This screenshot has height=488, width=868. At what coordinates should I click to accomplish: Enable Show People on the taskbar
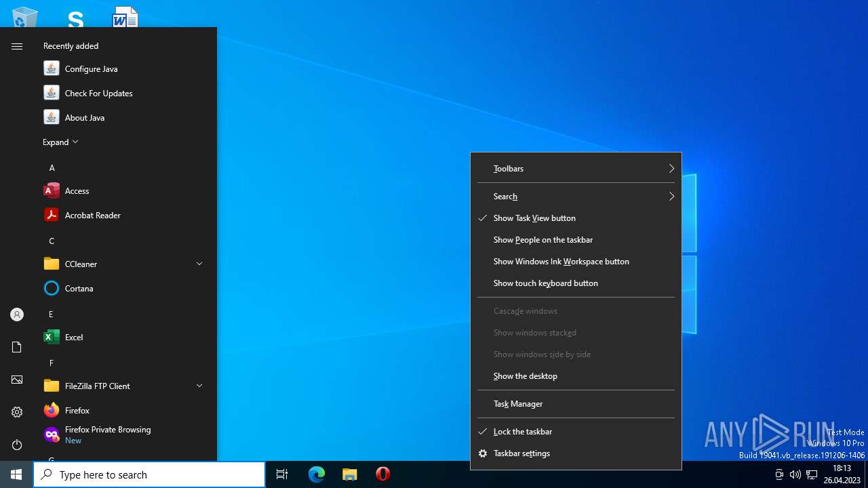pos(576,240)
